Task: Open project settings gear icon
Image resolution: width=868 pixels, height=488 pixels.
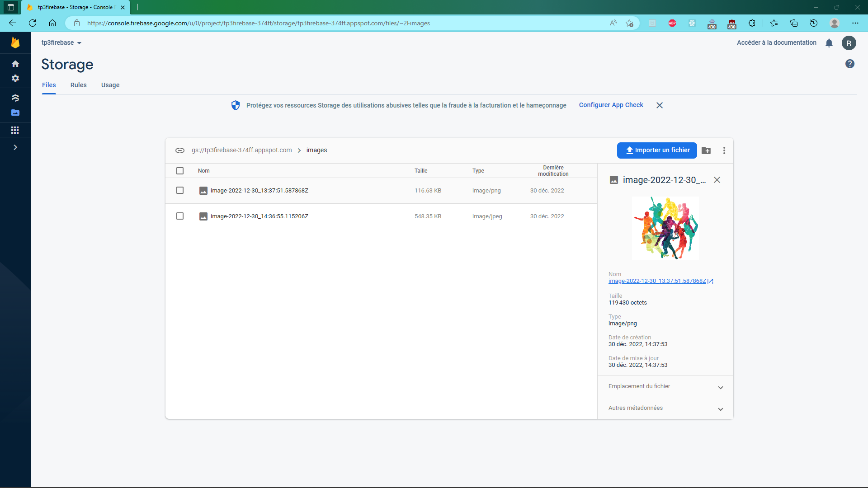Action: (15, 78)
